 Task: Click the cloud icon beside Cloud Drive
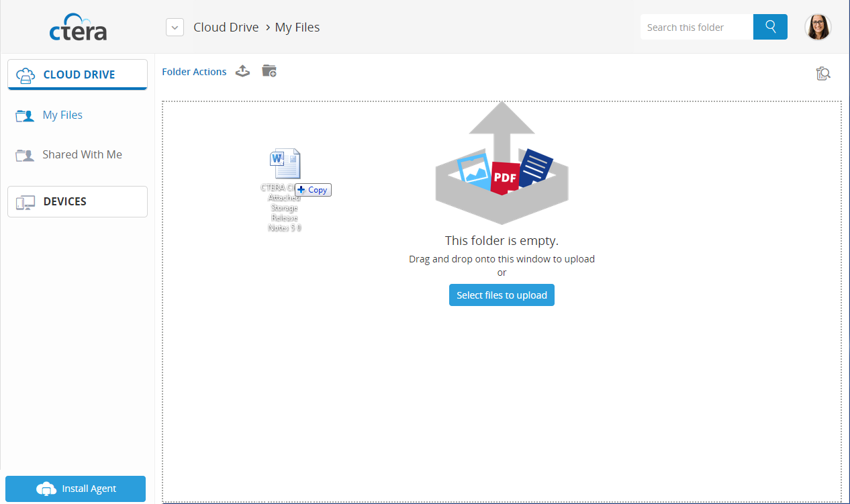coord(26,74)
